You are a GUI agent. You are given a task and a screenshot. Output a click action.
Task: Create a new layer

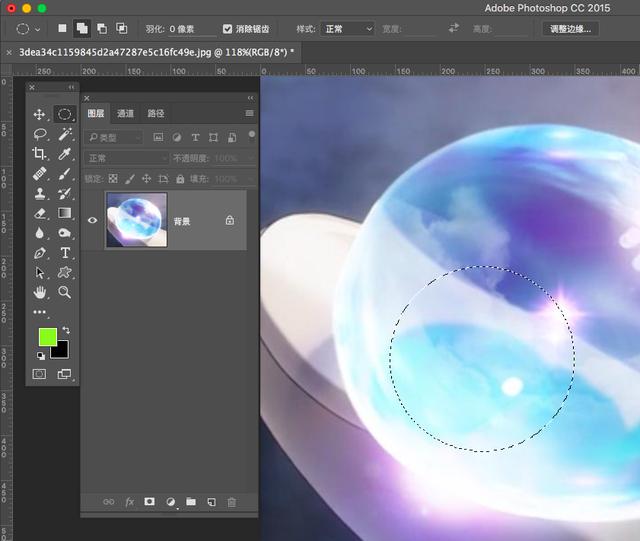tap(211, 502)
